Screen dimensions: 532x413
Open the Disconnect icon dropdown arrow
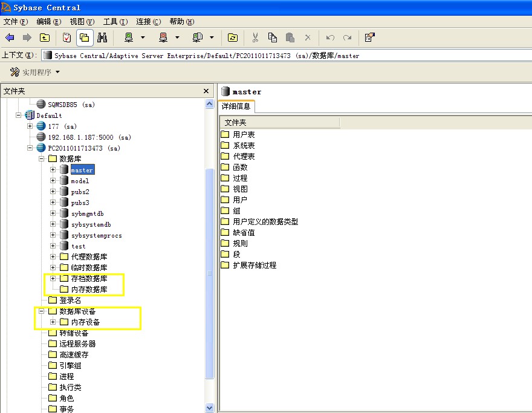click(177, 37)
